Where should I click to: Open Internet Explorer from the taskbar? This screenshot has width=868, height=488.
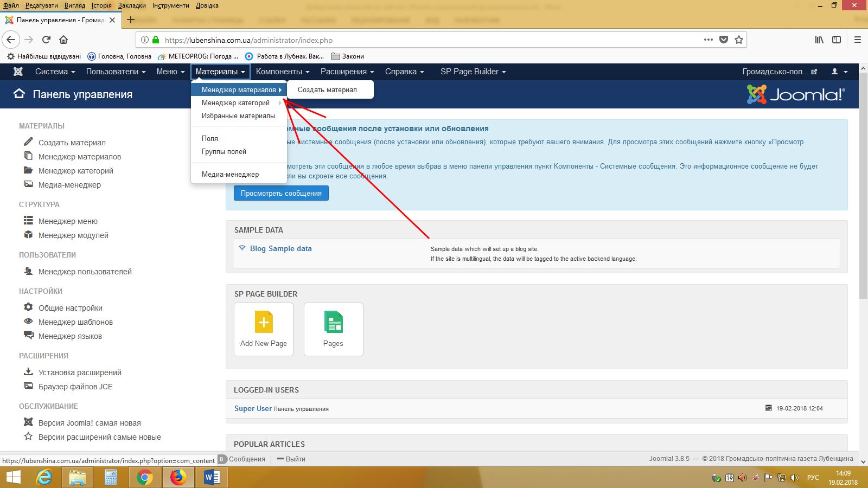44,477
